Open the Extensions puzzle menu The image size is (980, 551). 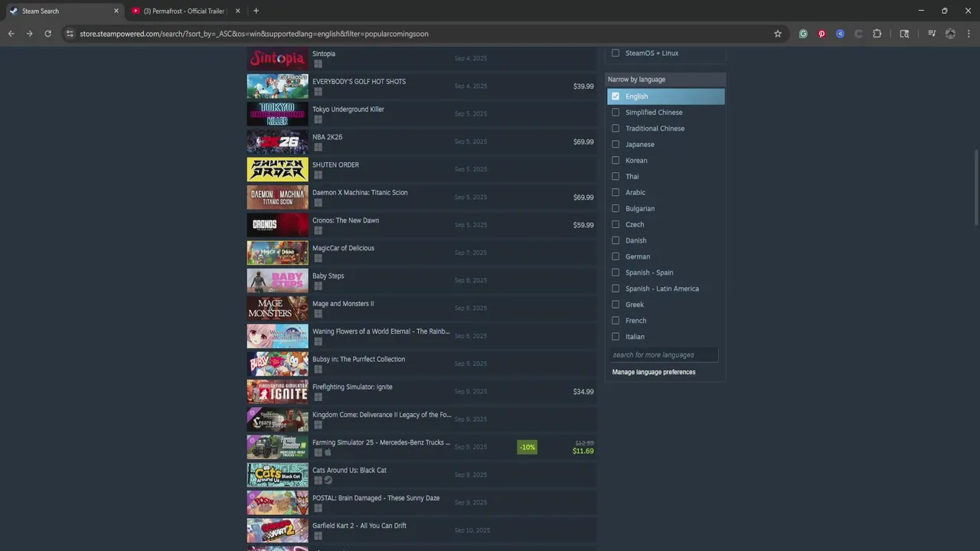(877, 34)
